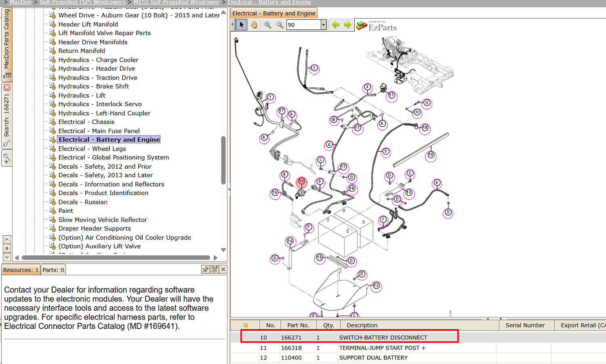This screenshot has width=606, height=364.
Task: Click callout 13 bubble in the diagram
Action: [x=320, y=257]
